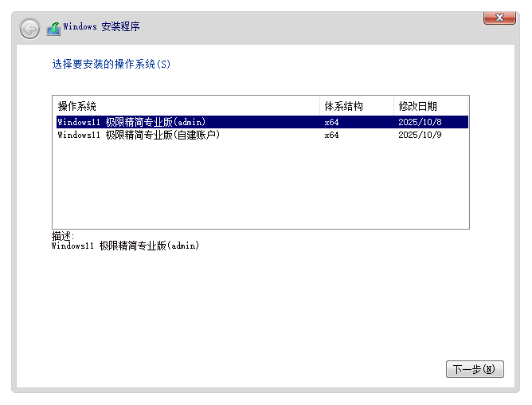Close the Windows 安装程序 window
532x405 pixels.
499,18
